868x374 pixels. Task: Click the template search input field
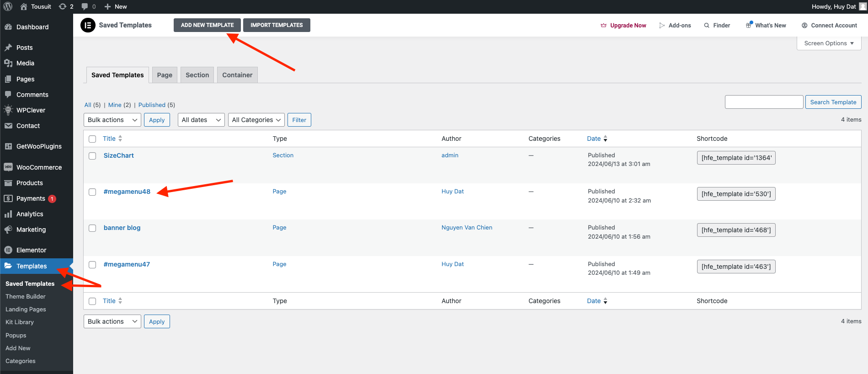(764, 102)
